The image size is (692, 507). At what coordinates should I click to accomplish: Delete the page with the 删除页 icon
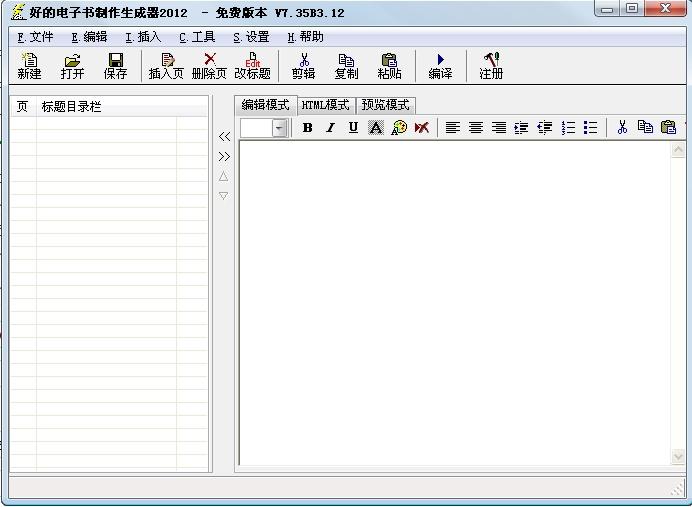point(210,66)
